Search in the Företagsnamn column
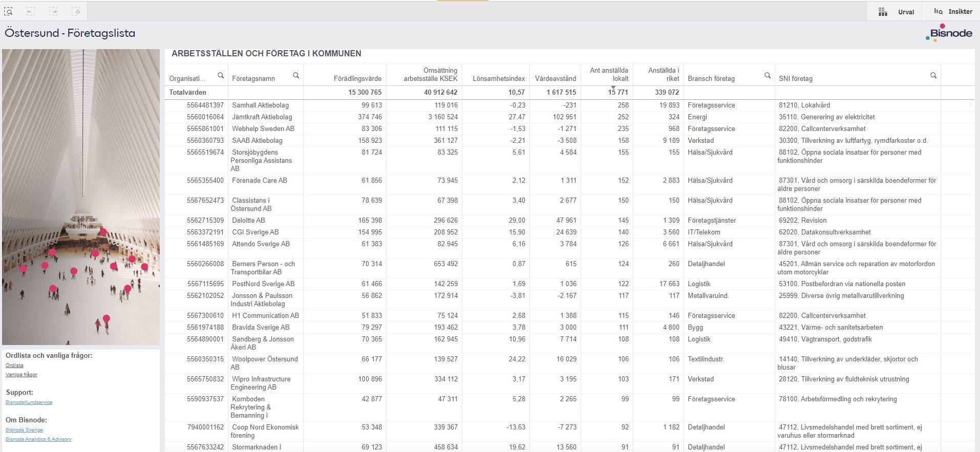The image size is (980, 452). pyautogui.click(x=296, y=75)
